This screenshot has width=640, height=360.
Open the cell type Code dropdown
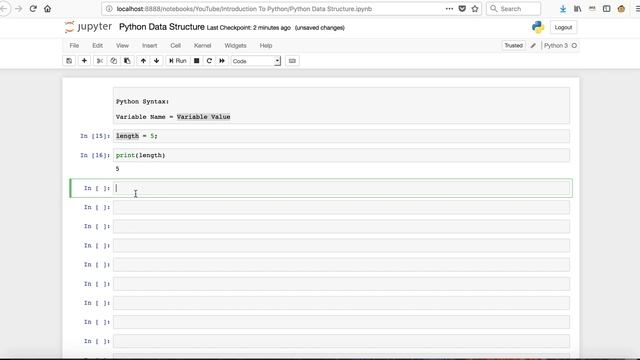click(x=256, y=61)
